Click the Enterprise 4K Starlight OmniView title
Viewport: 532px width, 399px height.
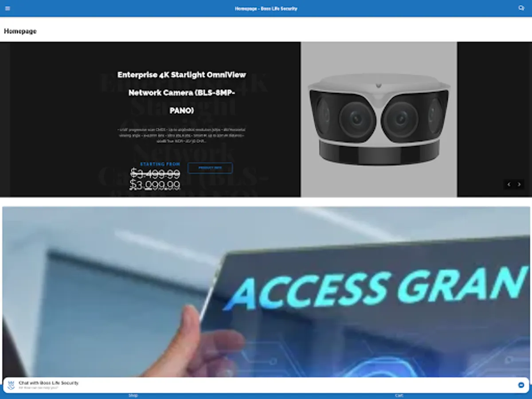pos(182,93)
